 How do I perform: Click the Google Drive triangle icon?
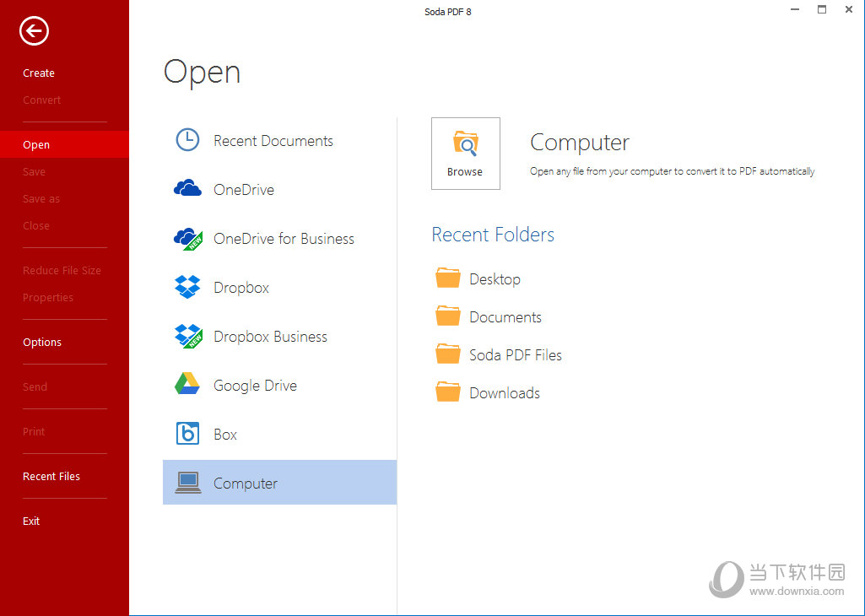(187, 384)
